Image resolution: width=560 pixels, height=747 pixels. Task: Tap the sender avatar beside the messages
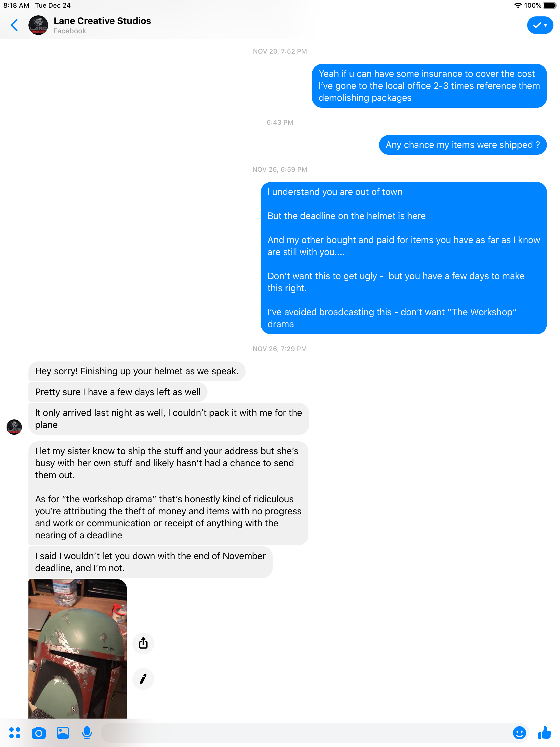point(14,427)
